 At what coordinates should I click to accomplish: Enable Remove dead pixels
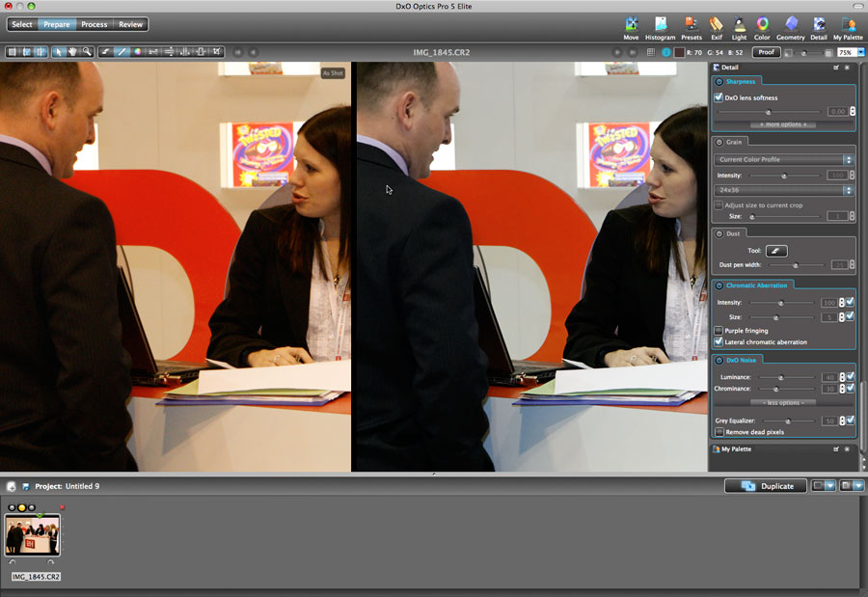click(x=719, y=432)
